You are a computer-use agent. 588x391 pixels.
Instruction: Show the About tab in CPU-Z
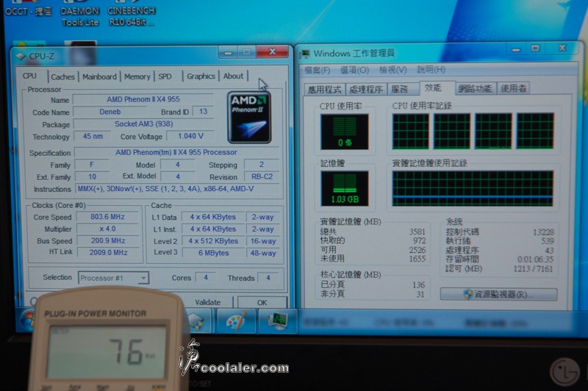tap(233, 76)
